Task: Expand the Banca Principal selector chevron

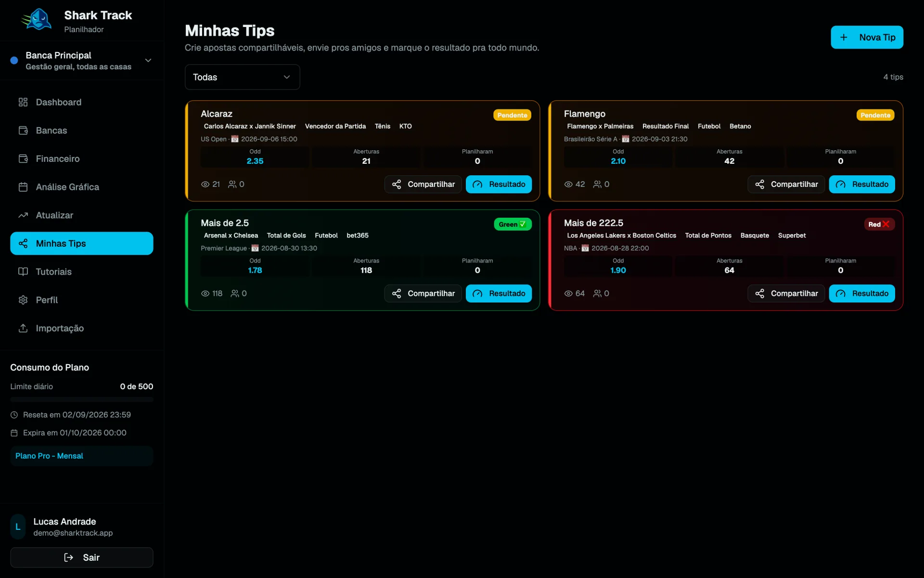Action: (x=148, y=60)
